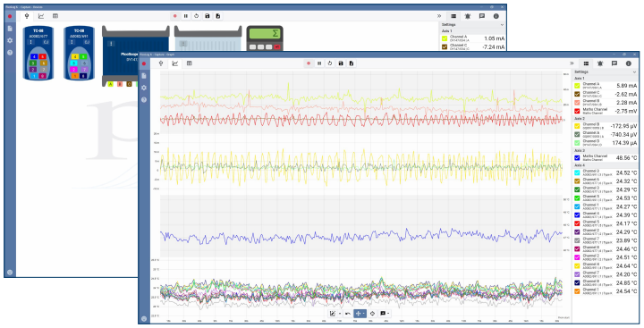Screen dimensions: 644x328
Task: Open dropdown arrow beside the pan tool
Action: pos(364,314)
